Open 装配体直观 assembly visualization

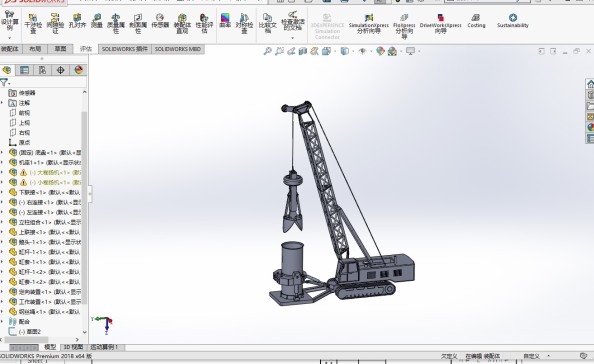(182, 23)
